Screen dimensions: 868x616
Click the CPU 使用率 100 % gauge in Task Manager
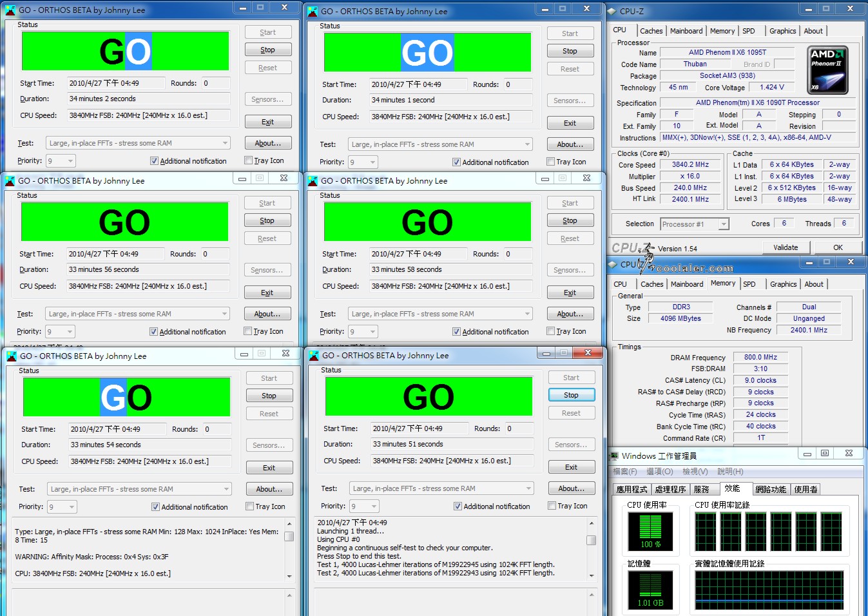[x=650, y=532]
